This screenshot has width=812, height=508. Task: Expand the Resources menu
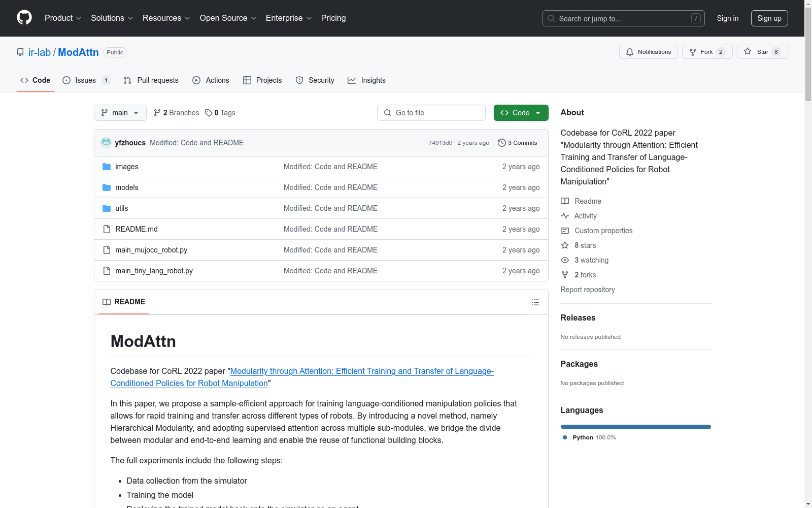point(166,18)
